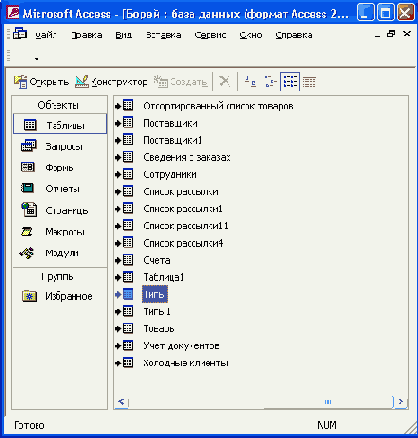
Task: Open the Вид menu
Action: [x=124, y=35]
